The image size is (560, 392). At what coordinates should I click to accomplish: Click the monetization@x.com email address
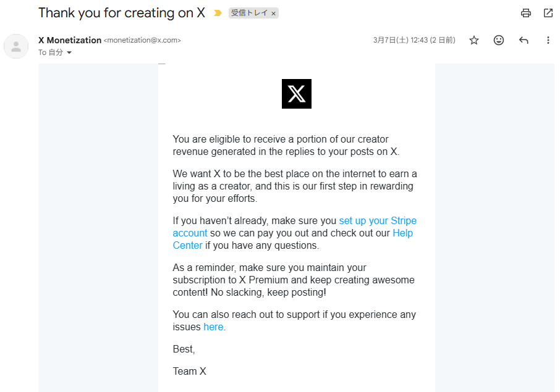click(x=142, y=41)
